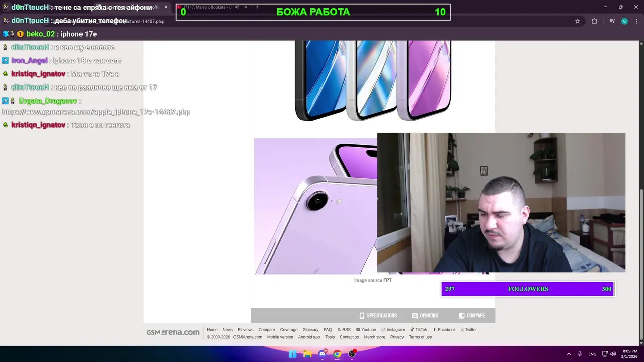Click the Instagram icon in the footer
Viewport: 644px width, 362px height.
tap(383, 330)
